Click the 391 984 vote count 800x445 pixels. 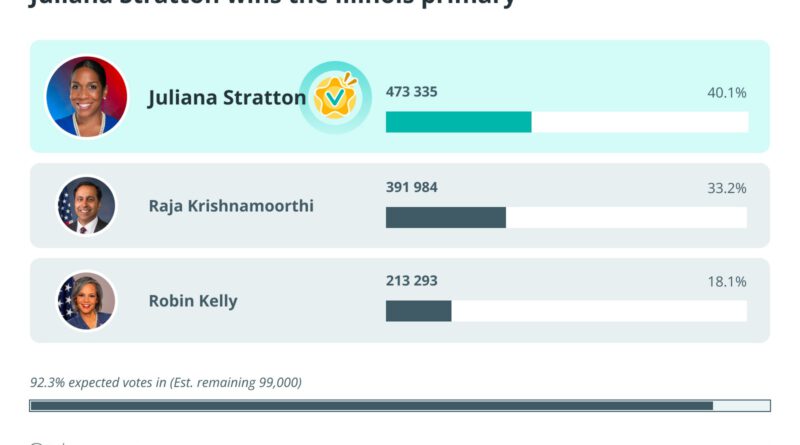coord(412,187)
